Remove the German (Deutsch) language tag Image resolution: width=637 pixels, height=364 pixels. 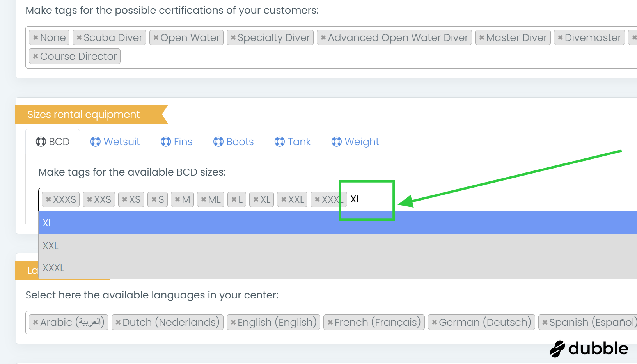[434, 323]
